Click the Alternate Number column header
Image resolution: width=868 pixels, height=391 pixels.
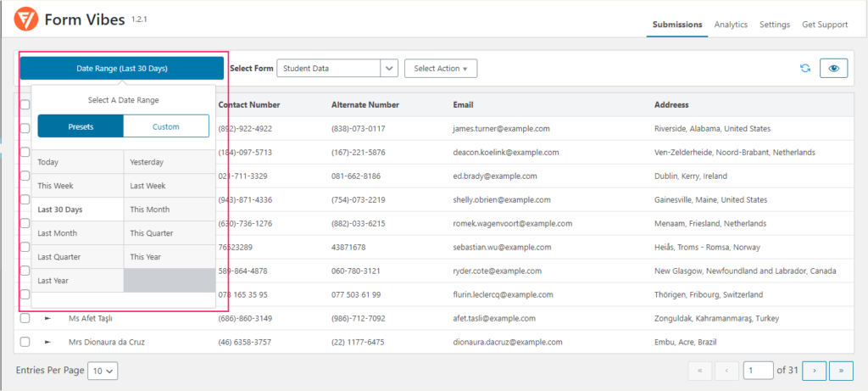tap(365, 104)
